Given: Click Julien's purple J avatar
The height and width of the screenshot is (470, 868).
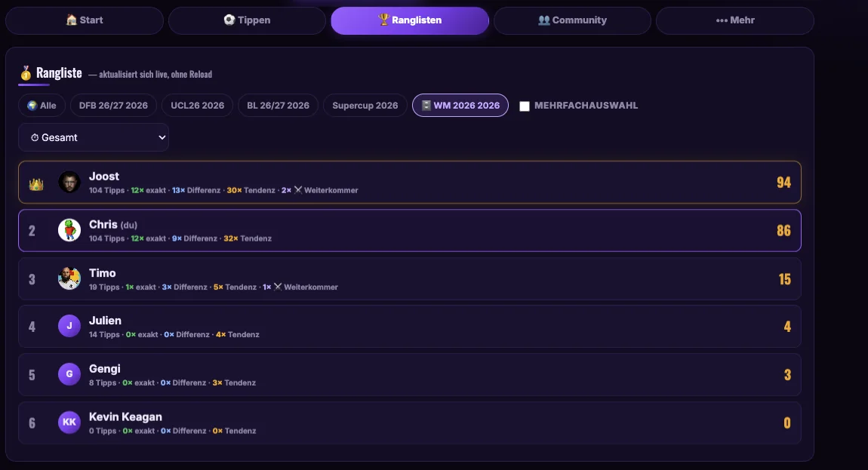Looking at the screenshot, I should (x=69, y=326).
